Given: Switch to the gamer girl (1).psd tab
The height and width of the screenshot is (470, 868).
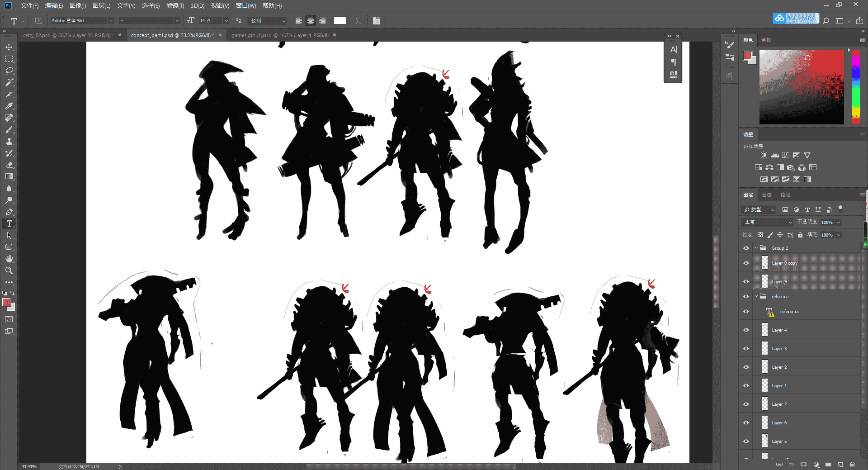Looking at the screenshot, I should [x=280, y=35].
